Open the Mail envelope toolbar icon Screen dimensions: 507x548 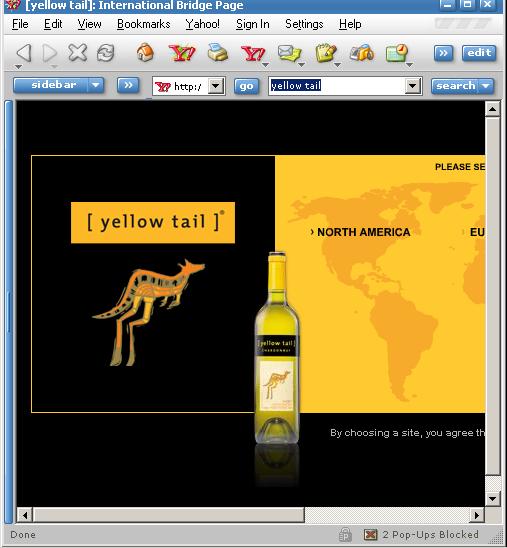pos(289,53)
